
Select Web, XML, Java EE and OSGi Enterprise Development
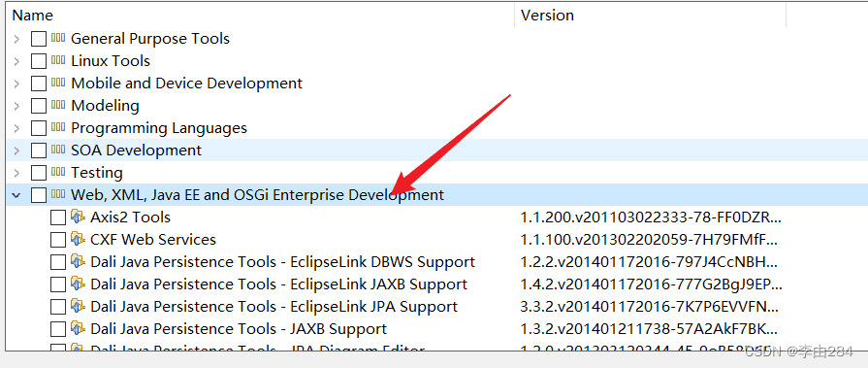click(x=257, y=195)
